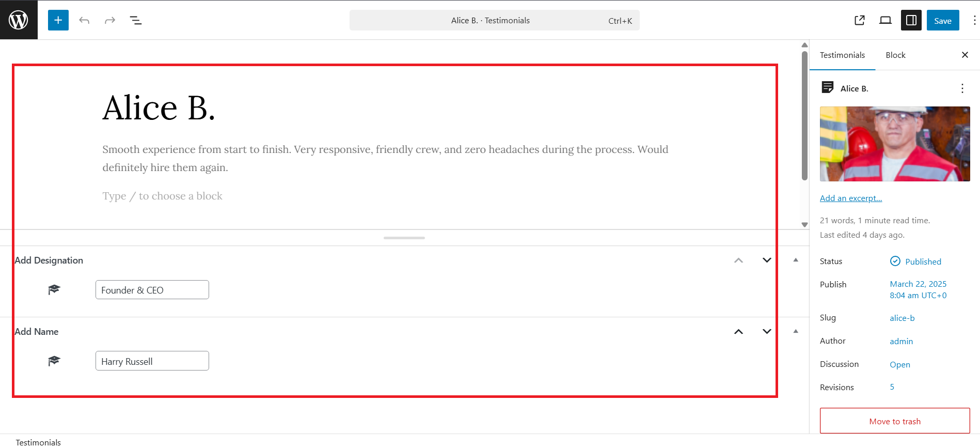Select the Testimonials sidebar tab
The image size is (980, 447).
pyautogui.click(x=842, y=55)
